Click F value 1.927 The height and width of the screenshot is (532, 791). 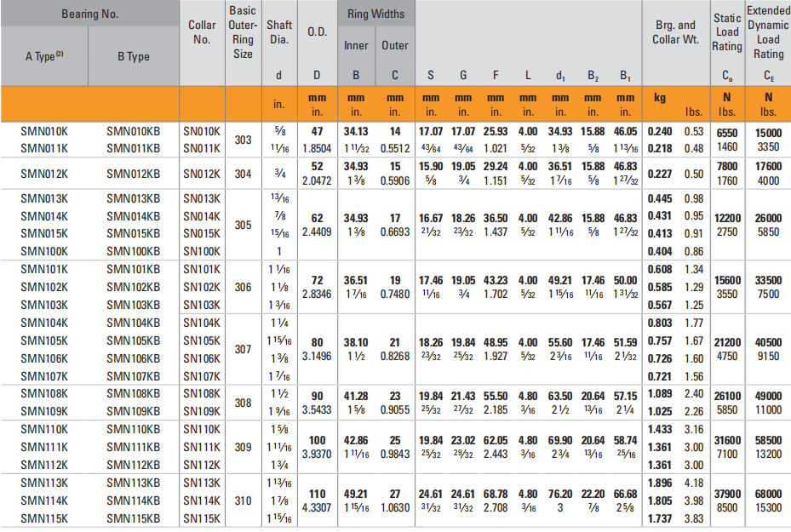pos(496,356)
